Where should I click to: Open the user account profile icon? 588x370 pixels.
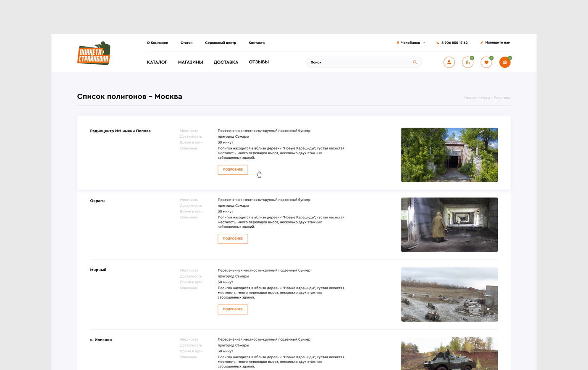pos(449,62)
